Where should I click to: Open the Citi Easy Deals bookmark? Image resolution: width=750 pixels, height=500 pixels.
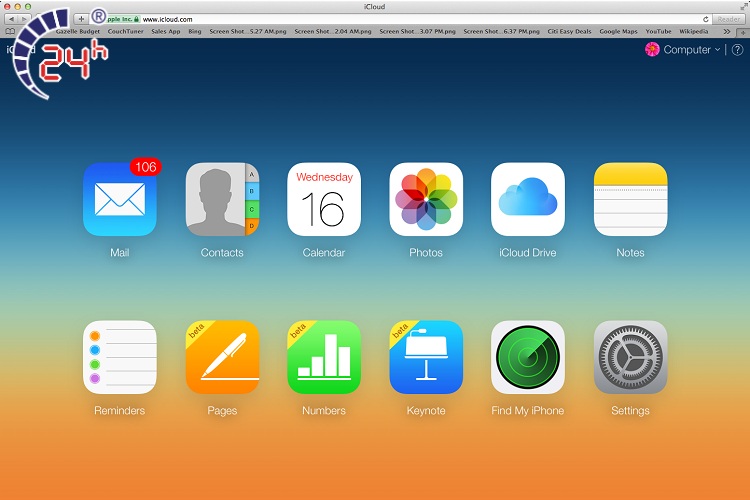pos(569,32)
